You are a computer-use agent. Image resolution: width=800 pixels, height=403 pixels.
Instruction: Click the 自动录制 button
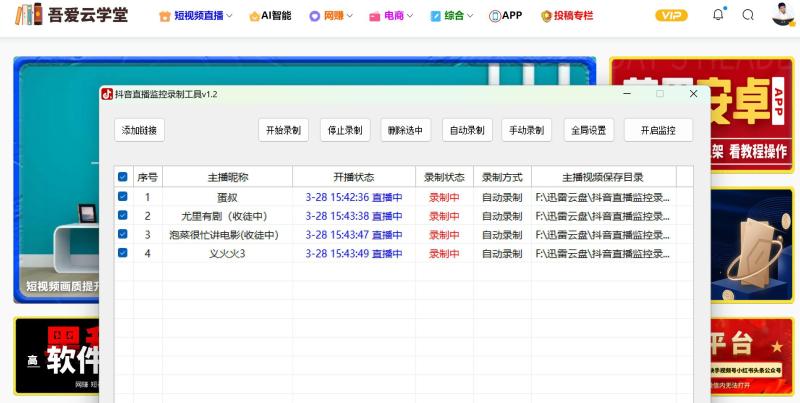467,130
